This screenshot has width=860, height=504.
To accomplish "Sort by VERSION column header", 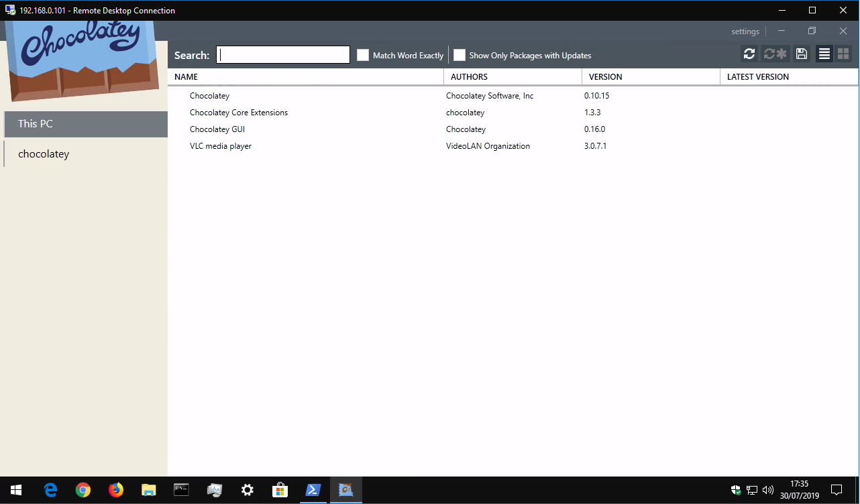I will (651, 76).
